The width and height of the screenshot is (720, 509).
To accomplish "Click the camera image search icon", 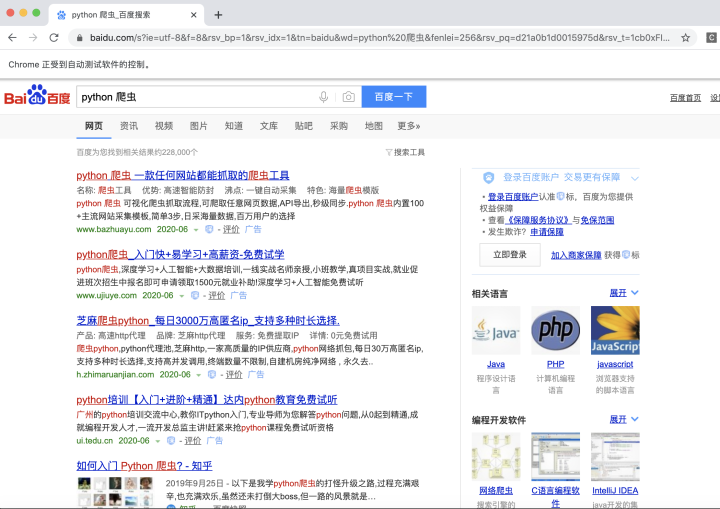I will [x=349, y=97].
